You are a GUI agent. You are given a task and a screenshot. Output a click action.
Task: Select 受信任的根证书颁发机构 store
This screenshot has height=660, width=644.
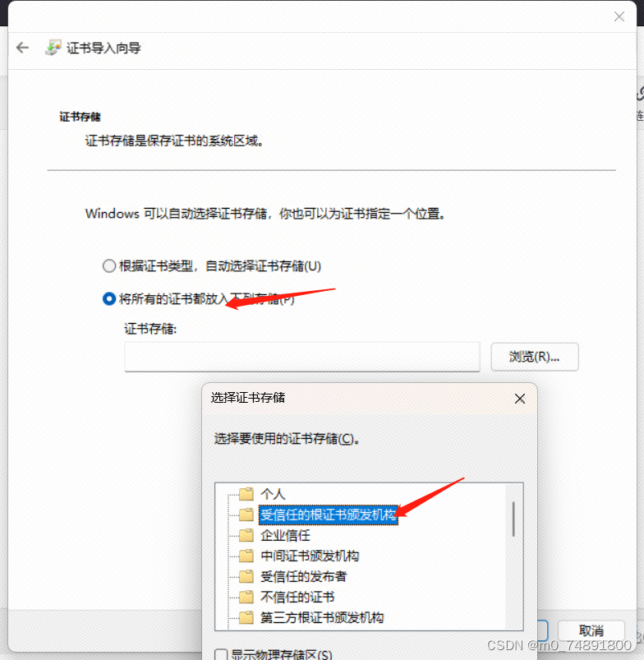coord(328,515)
